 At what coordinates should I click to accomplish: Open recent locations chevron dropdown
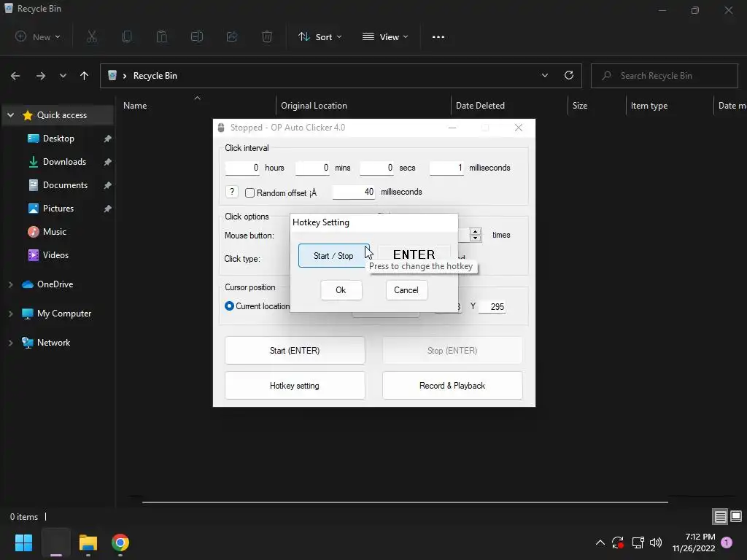(x=63, y=76)
